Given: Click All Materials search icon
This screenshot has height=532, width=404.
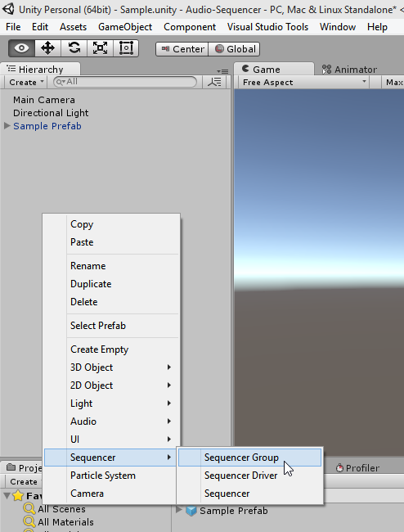Looking at the screenshot, I should [x=29, y=522].
